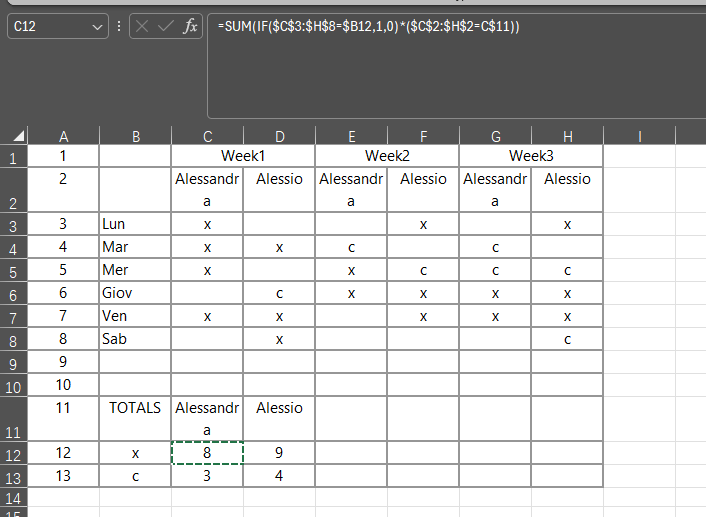This screenshot has height=517, width=706.
Task: Select cell D13 showing 4
Action: pyautogui.click(x=279, y=476)
